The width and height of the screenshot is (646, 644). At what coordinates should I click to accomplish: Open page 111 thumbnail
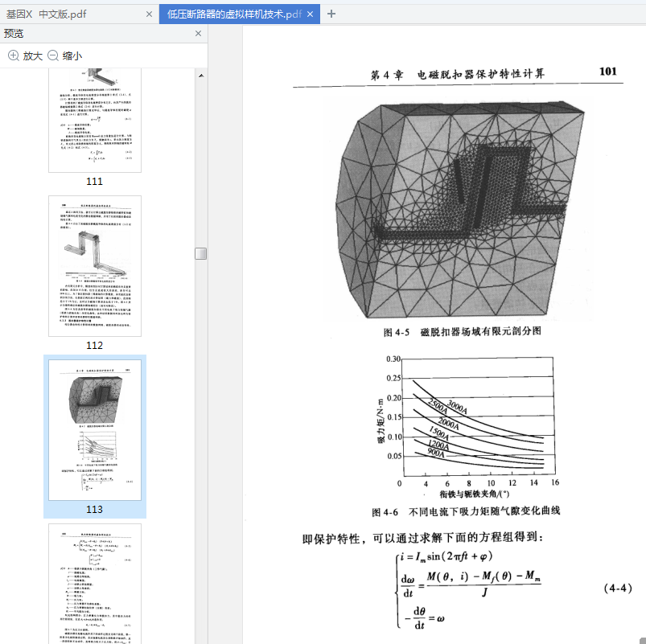[x=95, y=121]
